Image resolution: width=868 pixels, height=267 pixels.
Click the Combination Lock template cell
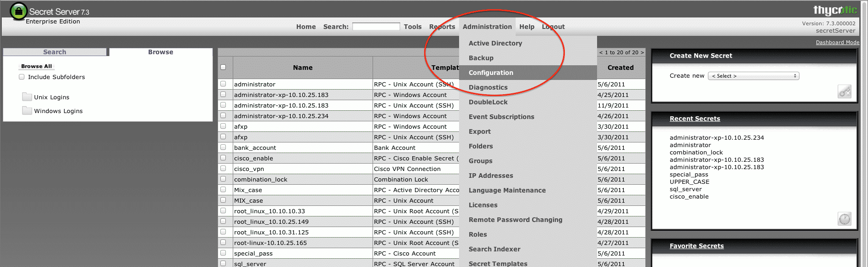401,179
